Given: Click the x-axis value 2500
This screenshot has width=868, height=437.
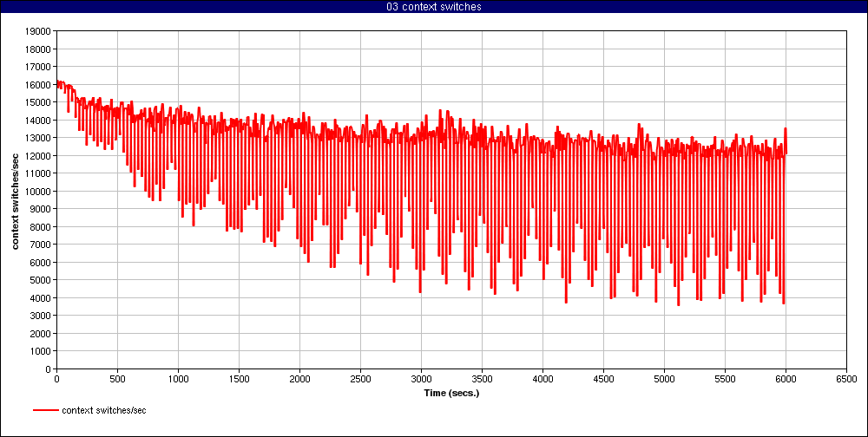Looking at the screenshot, I should coord(360,380).
